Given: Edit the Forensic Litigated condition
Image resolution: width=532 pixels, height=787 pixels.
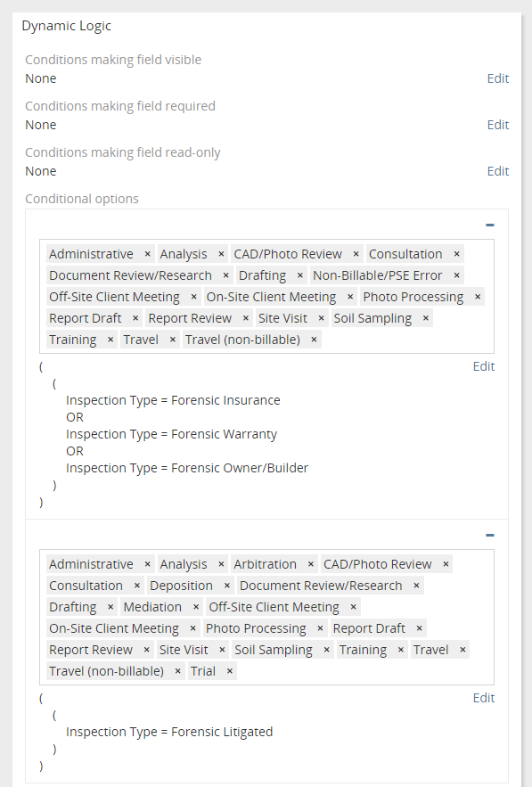Looking at the screenshot, I should coord(484,698).
